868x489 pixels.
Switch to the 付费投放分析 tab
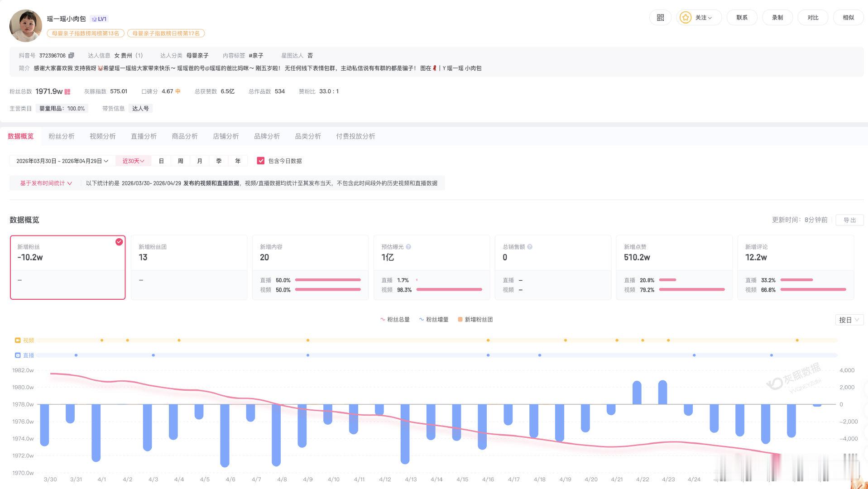(355, 136)
